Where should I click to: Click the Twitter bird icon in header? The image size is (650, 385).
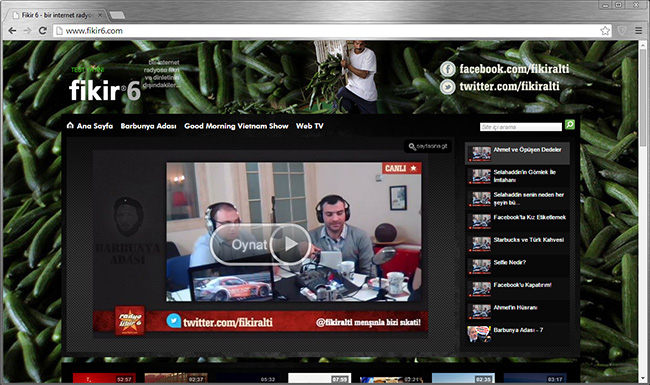[448, 87]
